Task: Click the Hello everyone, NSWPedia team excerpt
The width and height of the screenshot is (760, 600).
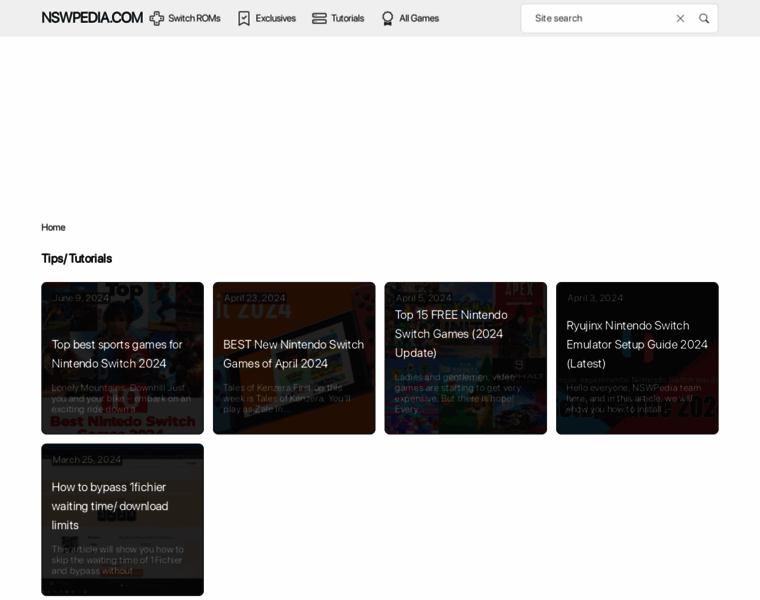Action: point(633,398)
